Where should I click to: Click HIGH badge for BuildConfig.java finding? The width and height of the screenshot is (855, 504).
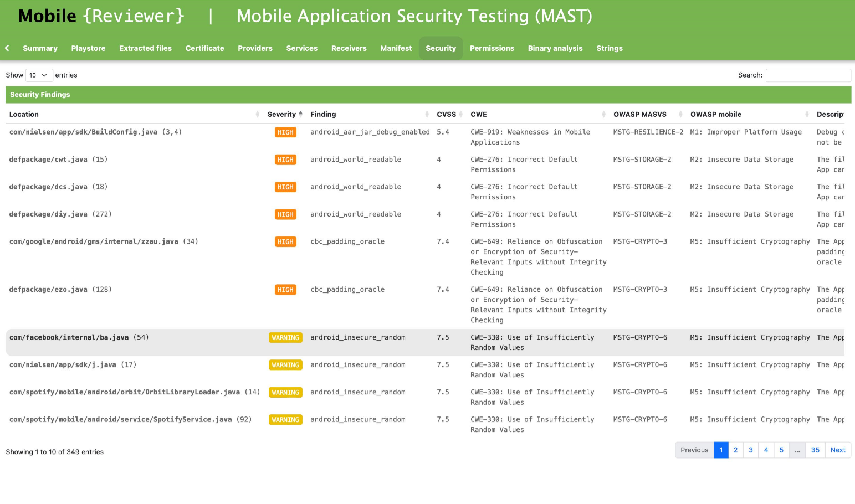click(x=285, y=132)
